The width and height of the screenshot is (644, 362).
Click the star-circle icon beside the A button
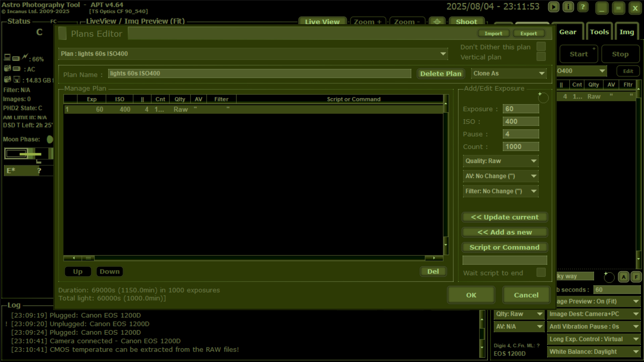coord(609,277)
